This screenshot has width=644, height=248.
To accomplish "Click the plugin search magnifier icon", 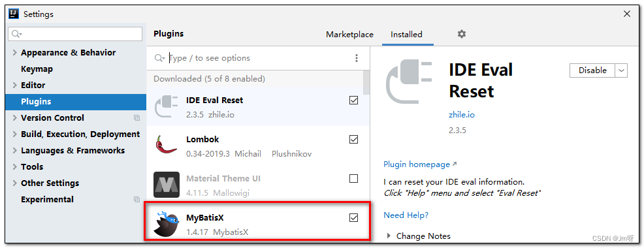I will coord(159,58).
